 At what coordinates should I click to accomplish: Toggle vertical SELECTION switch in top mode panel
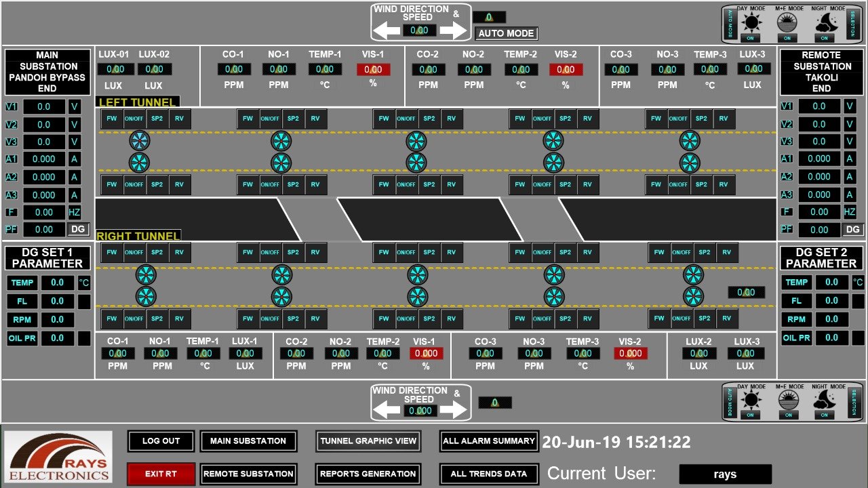pos(852,24)
